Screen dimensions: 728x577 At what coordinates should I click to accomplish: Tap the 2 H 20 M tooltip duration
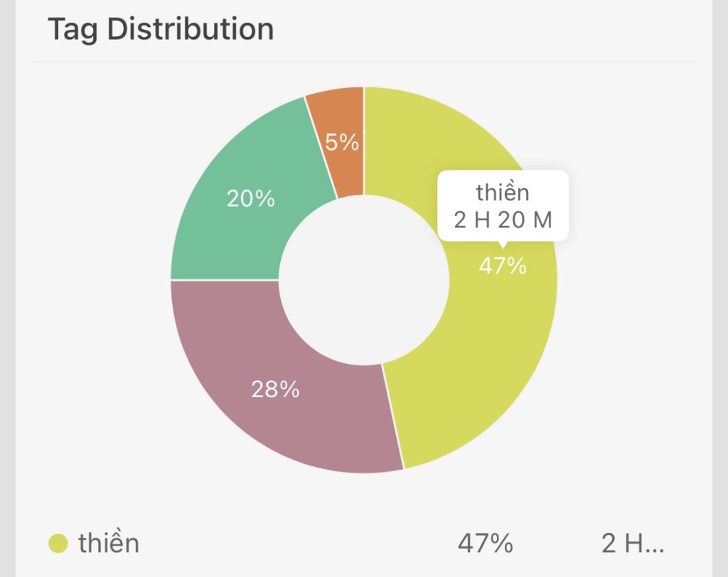click(x=503, y=220)
